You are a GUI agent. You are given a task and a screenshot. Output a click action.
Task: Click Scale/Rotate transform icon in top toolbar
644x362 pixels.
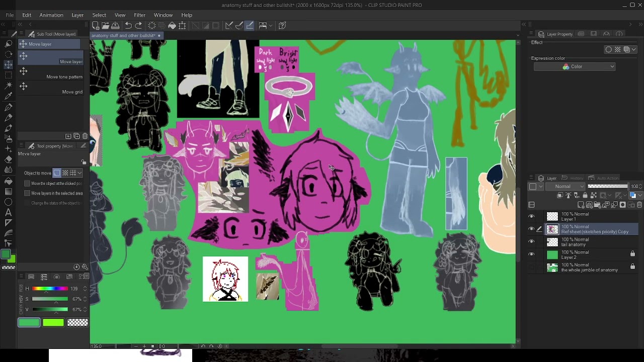coord(182,25)
